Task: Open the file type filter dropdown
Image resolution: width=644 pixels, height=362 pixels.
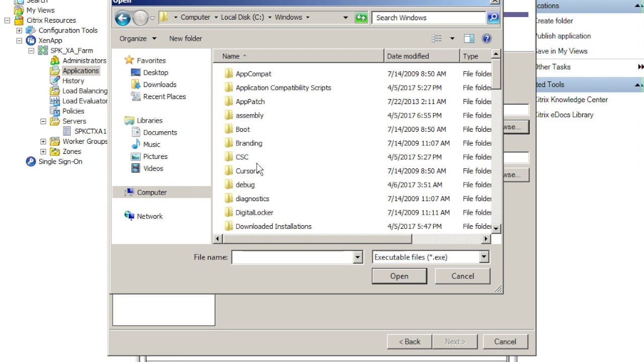Action: (x=484, y=257)
